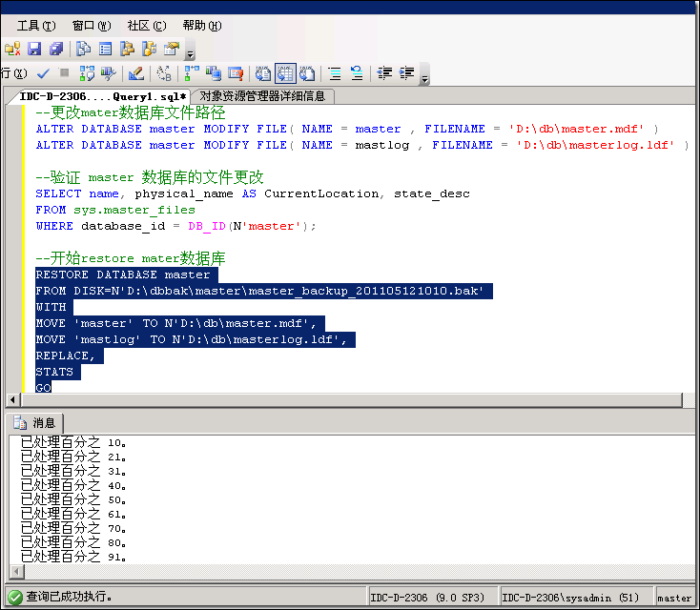This screenshot has height=610, width=700.
Task: Click message row 已处理百分之 50
Action: pos(73,499)
